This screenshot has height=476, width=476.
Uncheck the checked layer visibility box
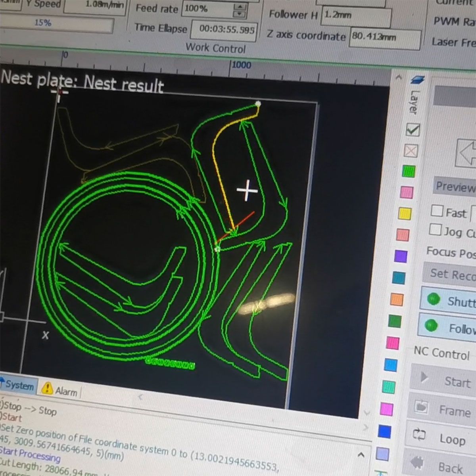(413, 130)
